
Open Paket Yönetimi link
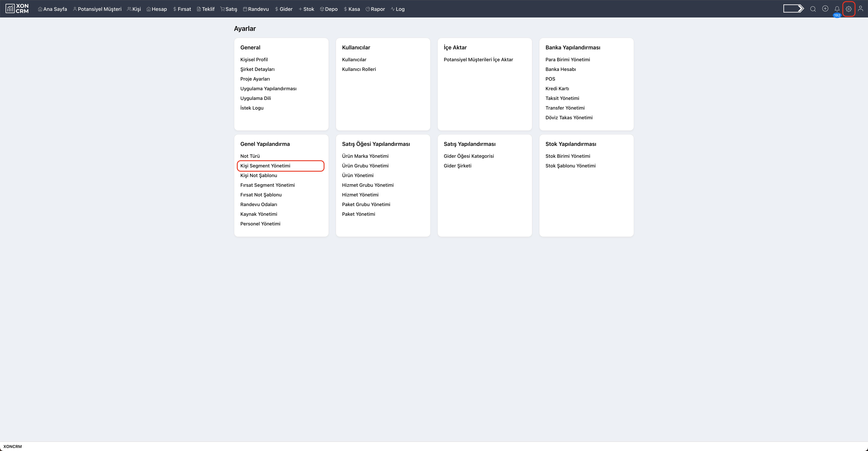359,214
